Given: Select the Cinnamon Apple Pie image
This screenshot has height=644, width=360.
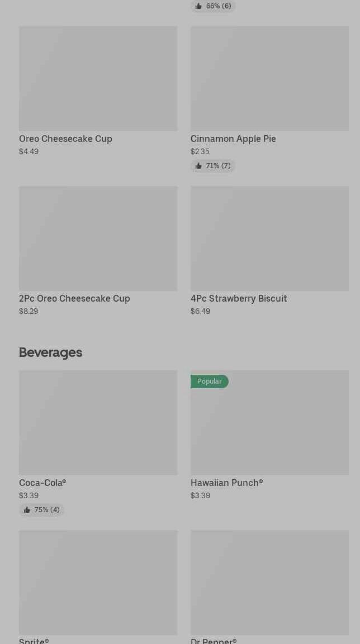Looking at the screenshot, I should click(269, 79).
